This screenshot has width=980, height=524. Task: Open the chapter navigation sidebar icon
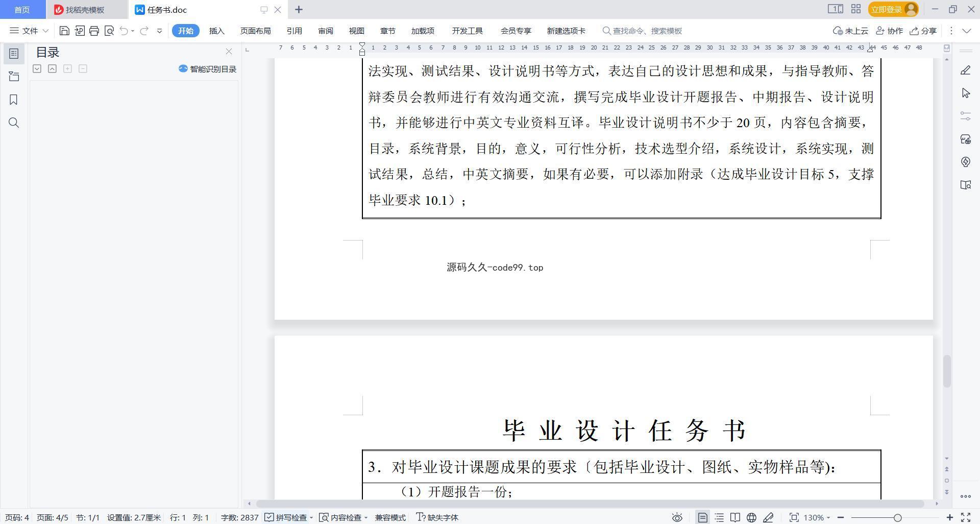pyautogui.click(x=14, y=77)
